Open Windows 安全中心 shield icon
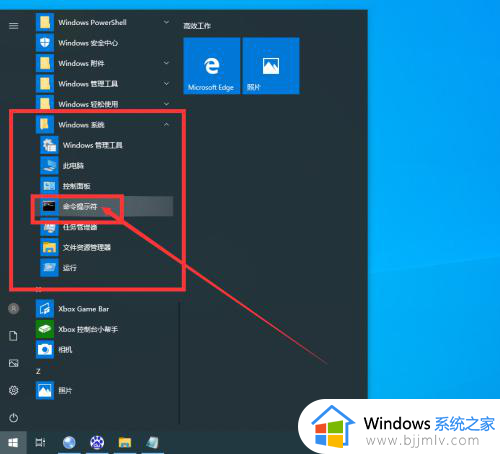The image size is (500, 454). (x=45, y=43)
